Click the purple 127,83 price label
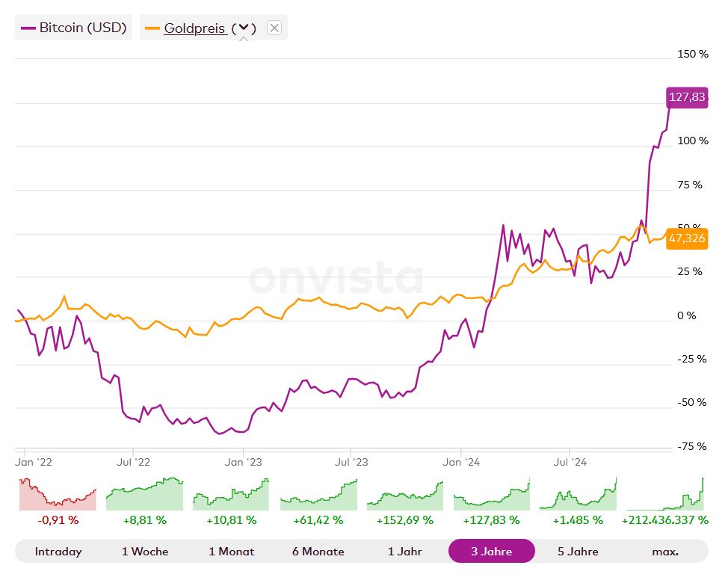728x586 pixels. click(x=686, y=97)
